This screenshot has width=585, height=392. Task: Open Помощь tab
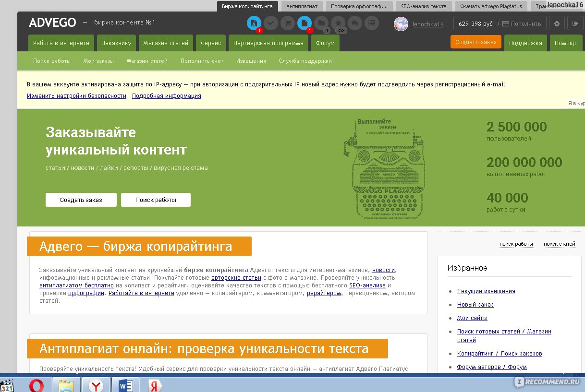pyautogui.click(x=566, y=43)
